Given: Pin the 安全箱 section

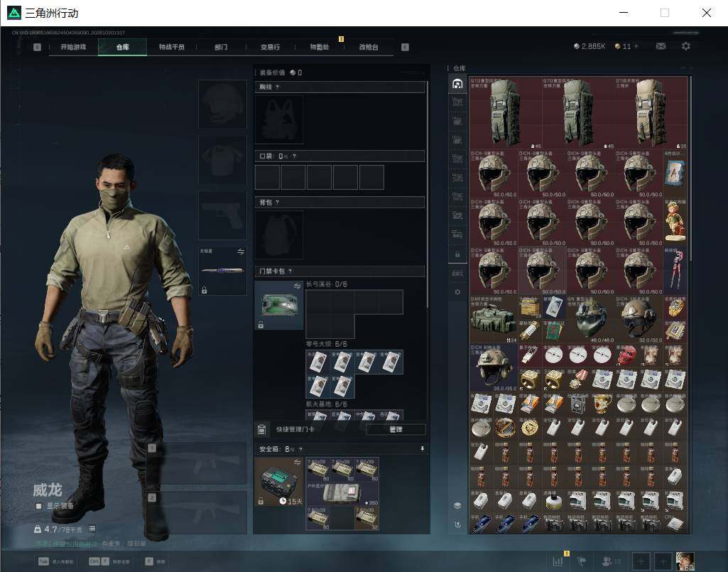Looking at the screenshot, I should (422, 448).
